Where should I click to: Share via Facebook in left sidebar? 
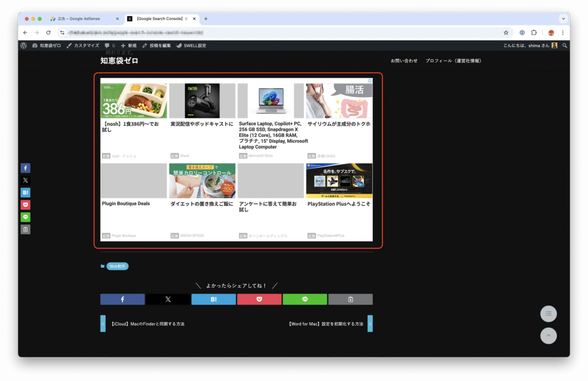click(25, 168)
